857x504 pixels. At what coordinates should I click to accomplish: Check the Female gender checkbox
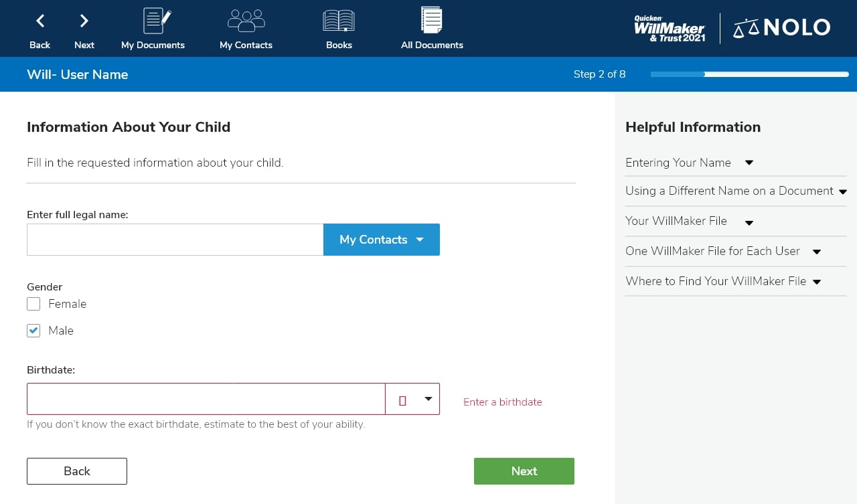(33, 305)
